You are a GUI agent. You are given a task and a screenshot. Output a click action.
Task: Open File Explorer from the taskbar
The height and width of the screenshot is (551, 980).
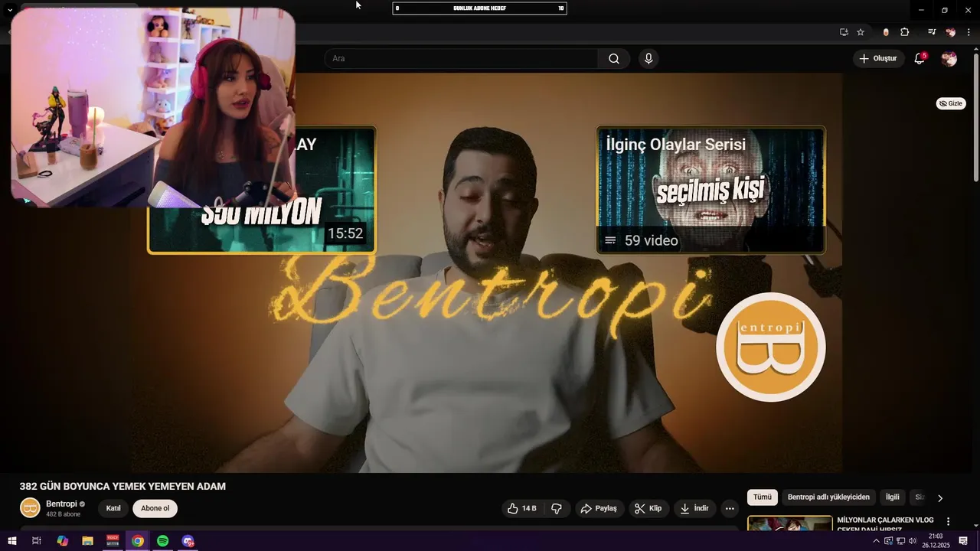(87, 541)
